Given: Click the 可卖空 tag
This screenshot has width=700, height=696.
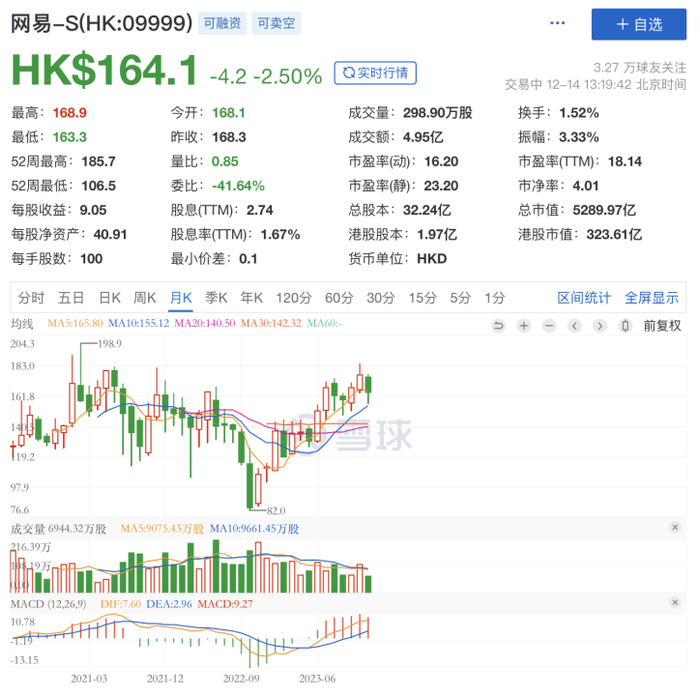Looking at the screenshot, I should (276, 23).
